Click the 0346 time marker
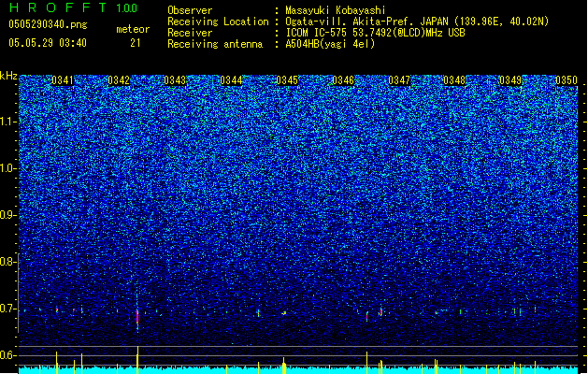 tap(343, 80)
